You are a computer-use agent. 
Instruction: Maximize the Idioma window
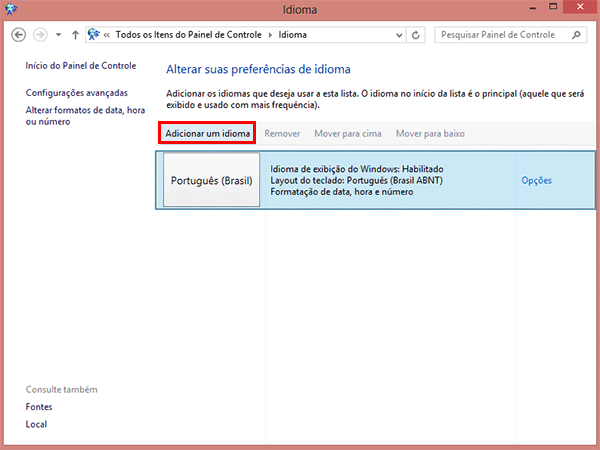[x=553, y=7]
